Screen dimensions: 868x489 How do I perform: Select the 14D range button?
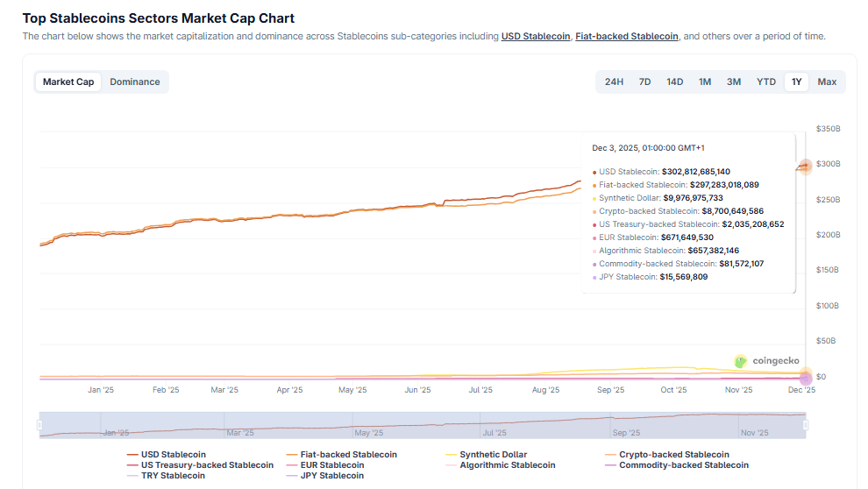pyautogui.click(x=674, y=81)
